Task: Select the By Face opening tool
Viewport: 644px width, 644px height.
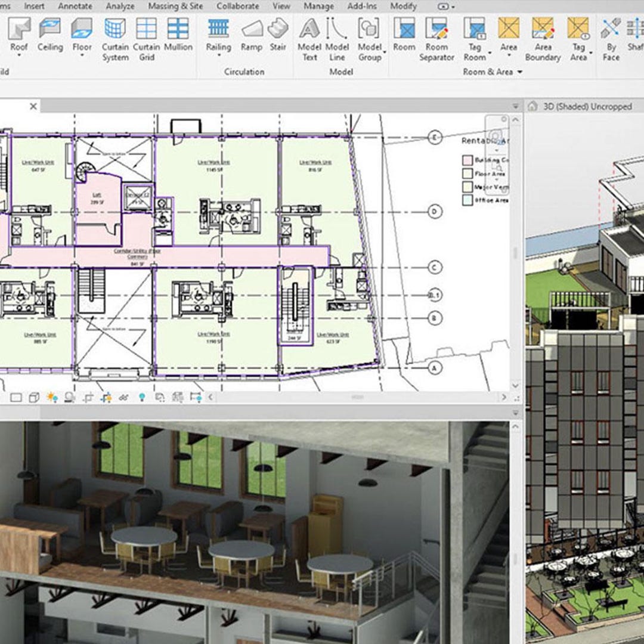Action: (x=611, y=39)
